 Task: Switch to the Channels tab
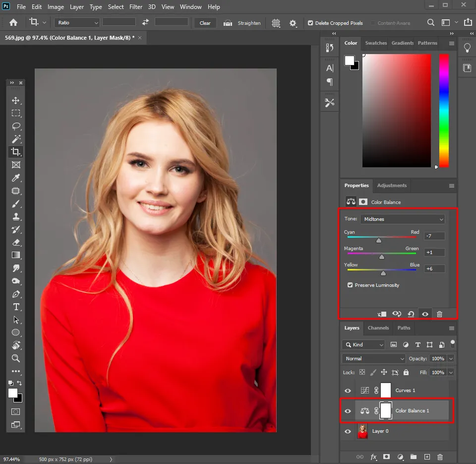378,328
